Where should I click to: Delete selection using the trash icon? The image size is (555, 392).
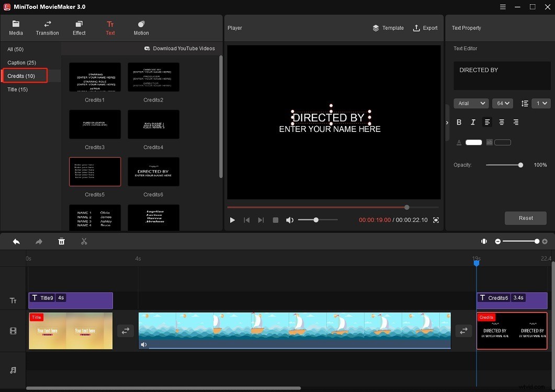[x=61, y=241]
